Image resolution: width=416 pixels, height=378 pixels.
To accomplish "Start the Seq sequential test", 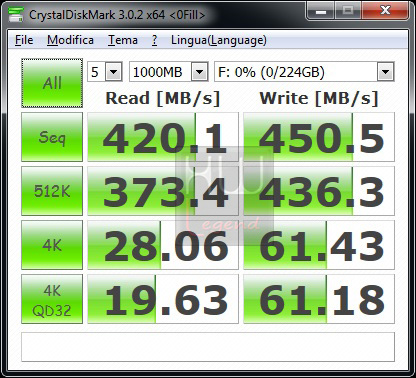I will (52, 137).
